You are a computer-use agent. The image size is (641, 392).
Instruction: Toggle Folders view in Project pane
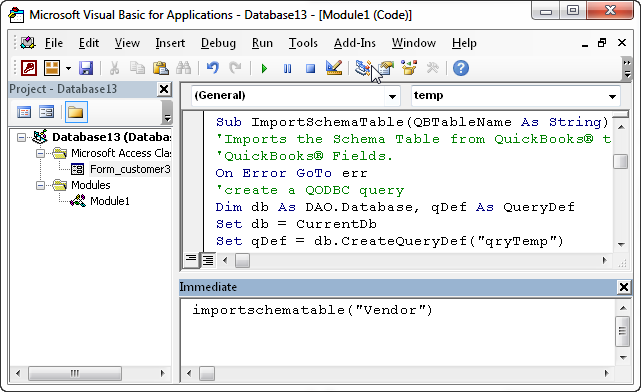click(x=76, y=112)
